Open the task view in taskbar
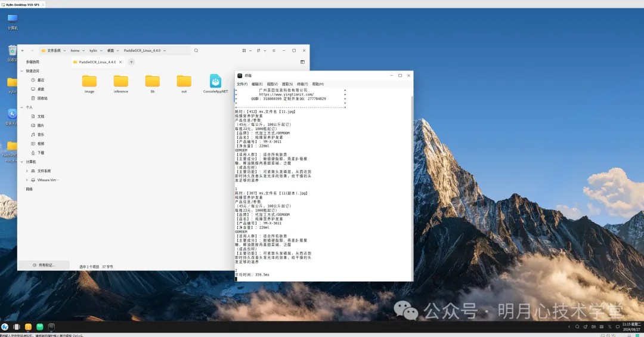 (17, 327)
